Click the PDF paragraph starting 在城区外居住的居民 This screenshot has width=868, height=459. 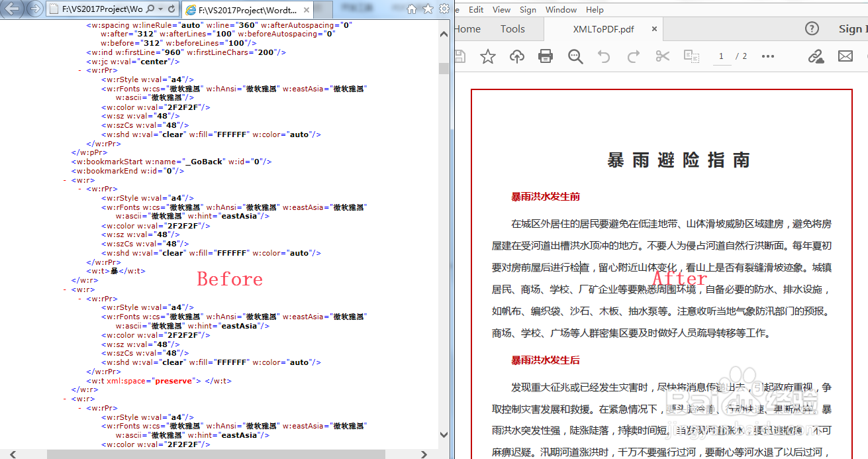661,278
